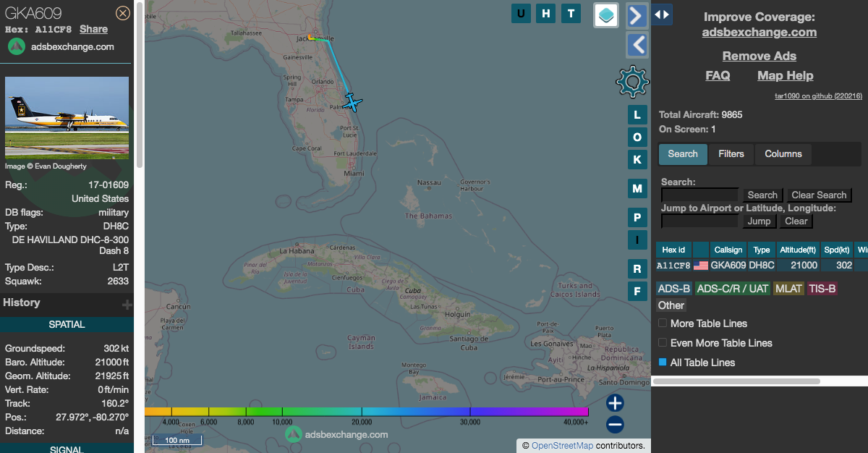The image size is (868, 453).
Task: Open the adsbexchange.com coverage link
Action: coord(759,32)
